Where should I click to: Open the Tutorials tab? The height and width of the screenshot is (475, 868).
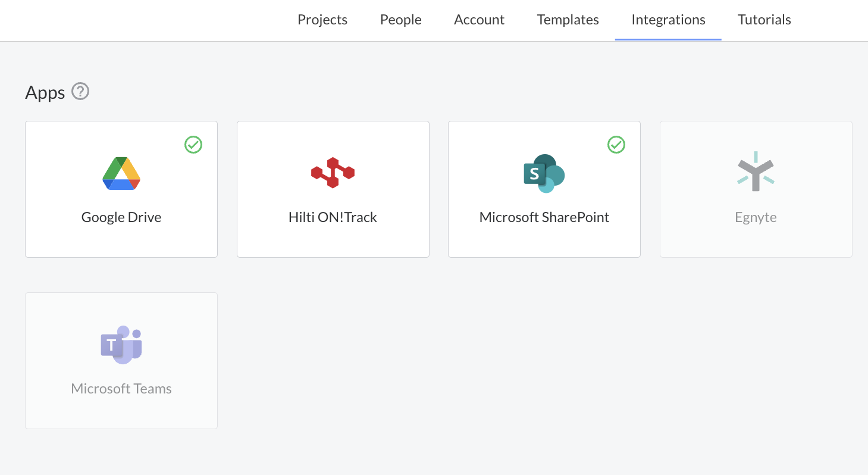click(x=764, y=20)
